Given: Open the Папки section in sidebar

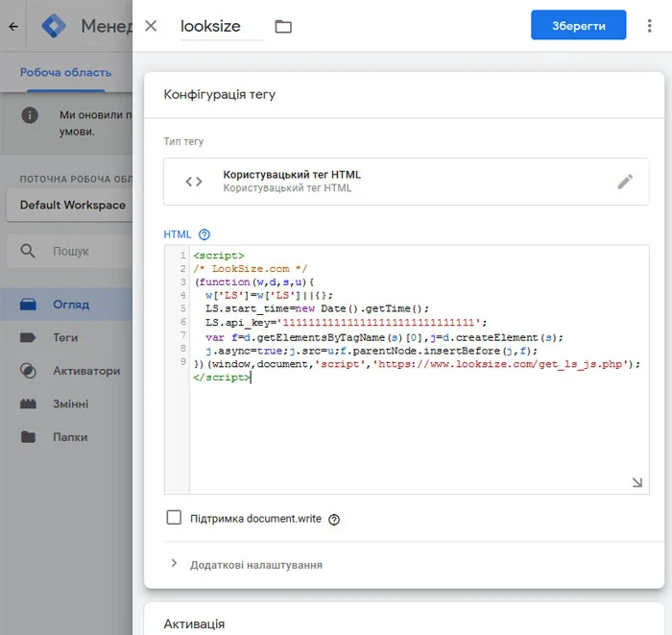Looking at the screenshot, I should [x=66, y=437].
